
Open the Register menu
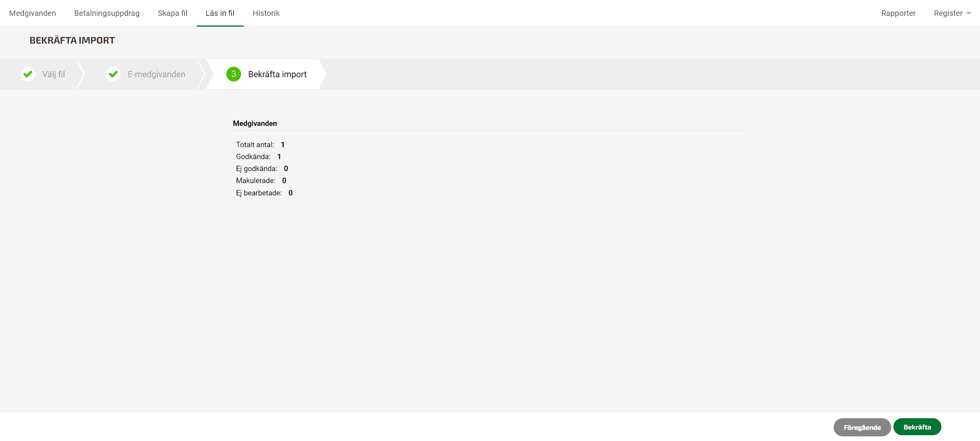click(x=948, y=14)
